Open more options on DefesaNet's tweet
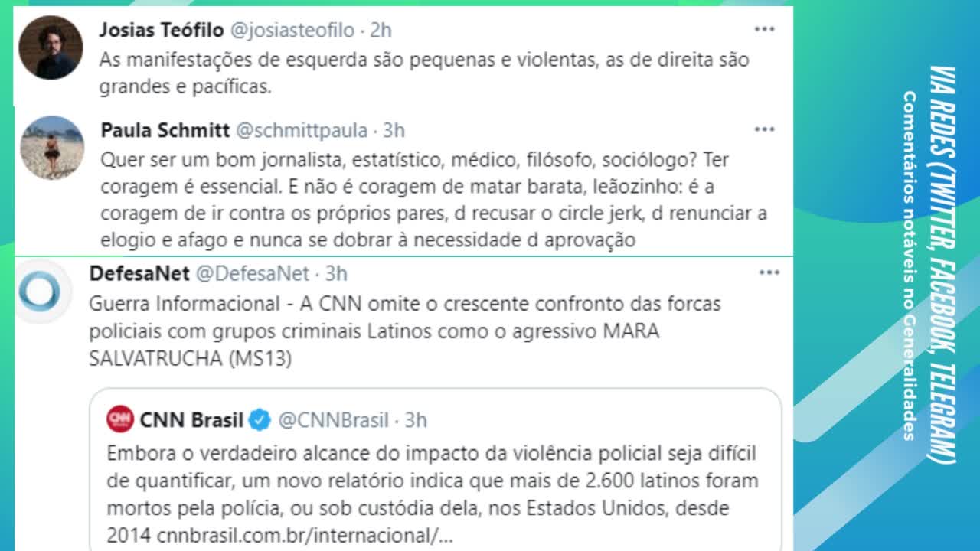 [x=768, y=272]
